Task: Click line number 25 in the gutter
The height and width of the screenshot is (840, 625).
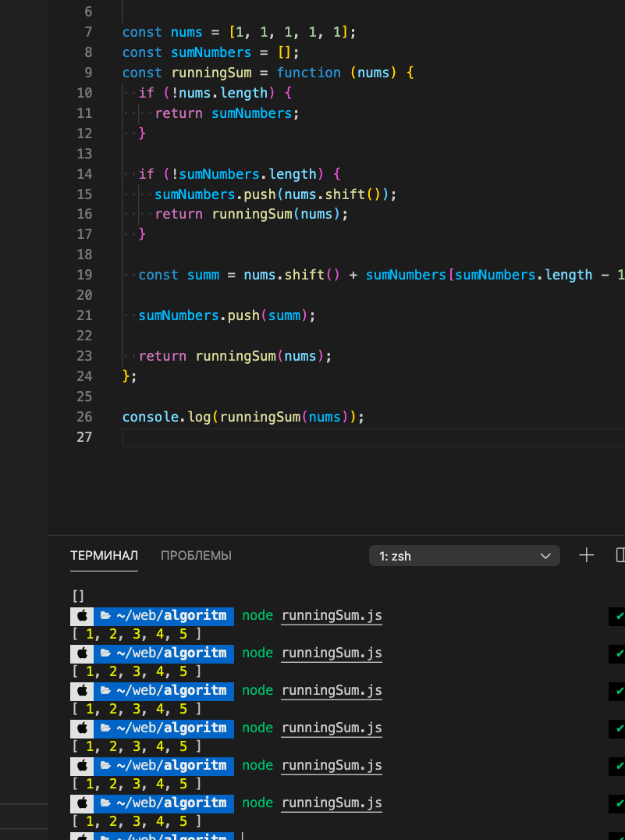Action: click(84, 397)
